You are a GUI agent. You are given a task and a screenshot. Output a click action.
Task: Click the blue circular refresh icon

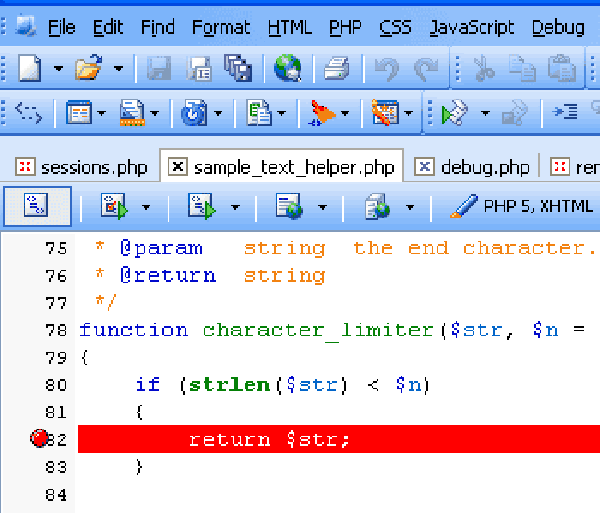click(x=194, y=113)
